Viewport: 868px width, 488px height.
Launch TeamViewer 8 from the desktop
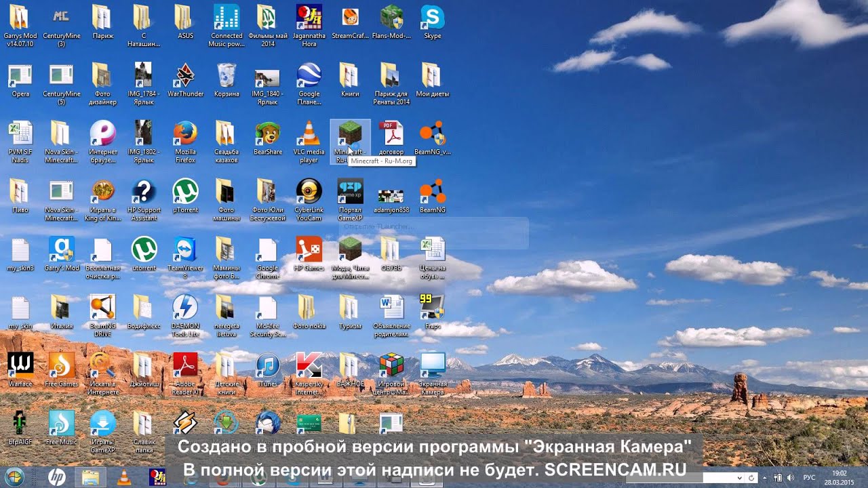point(185,258)
